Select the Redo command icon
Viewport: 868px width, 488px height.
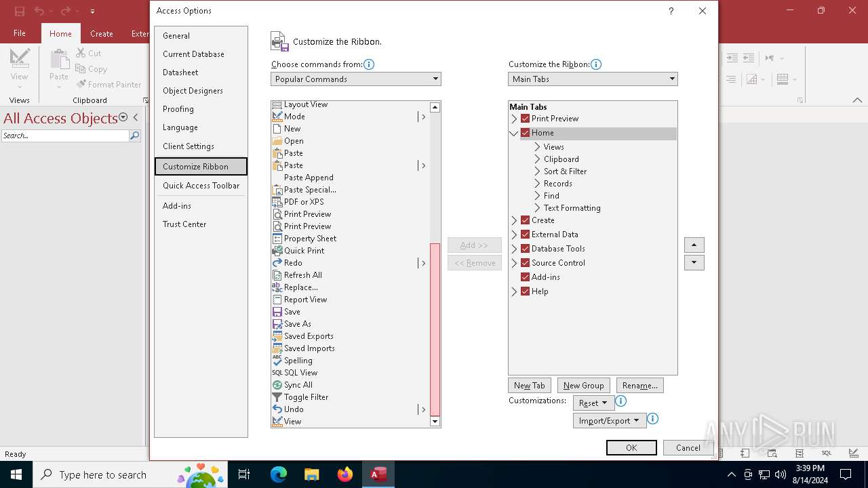(277, 263)
